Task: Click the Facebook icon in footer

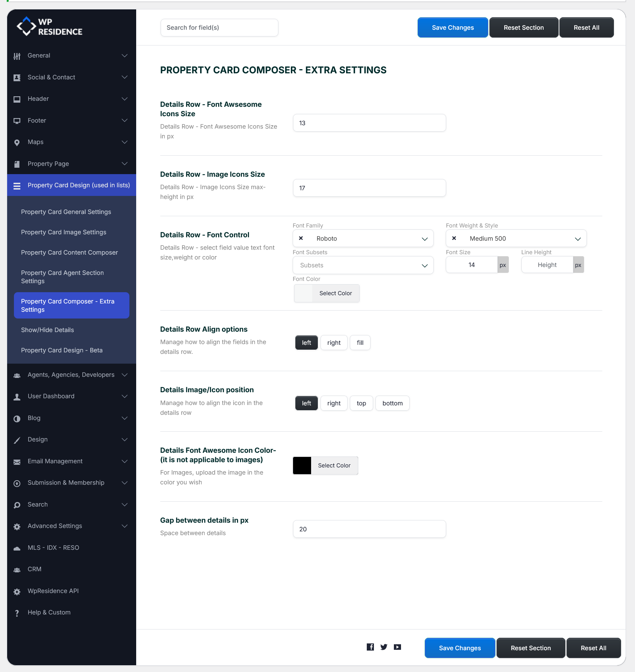Action: pos(370,647)
